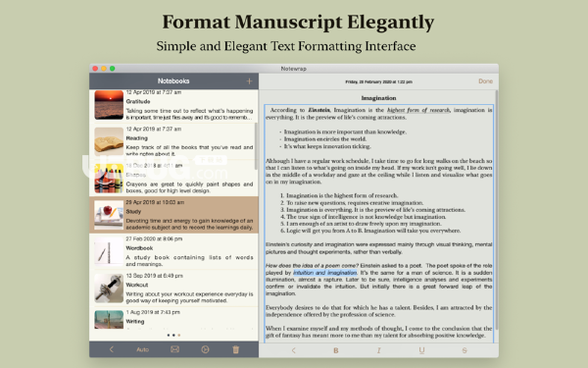Click the Auto button in bottom toolbar
This screenshot has width=588, height=368.
142,349
